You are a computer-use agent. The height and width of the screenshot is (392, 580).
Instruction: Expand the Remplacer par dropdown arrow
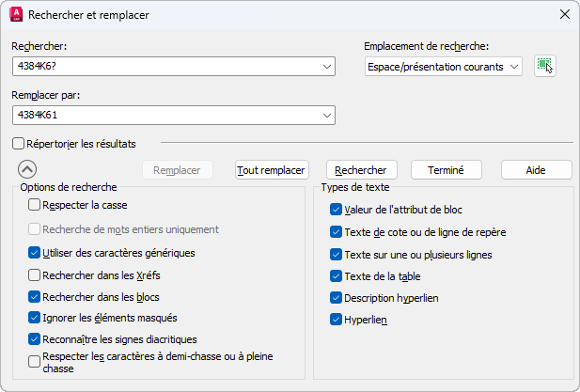[326, 115]
